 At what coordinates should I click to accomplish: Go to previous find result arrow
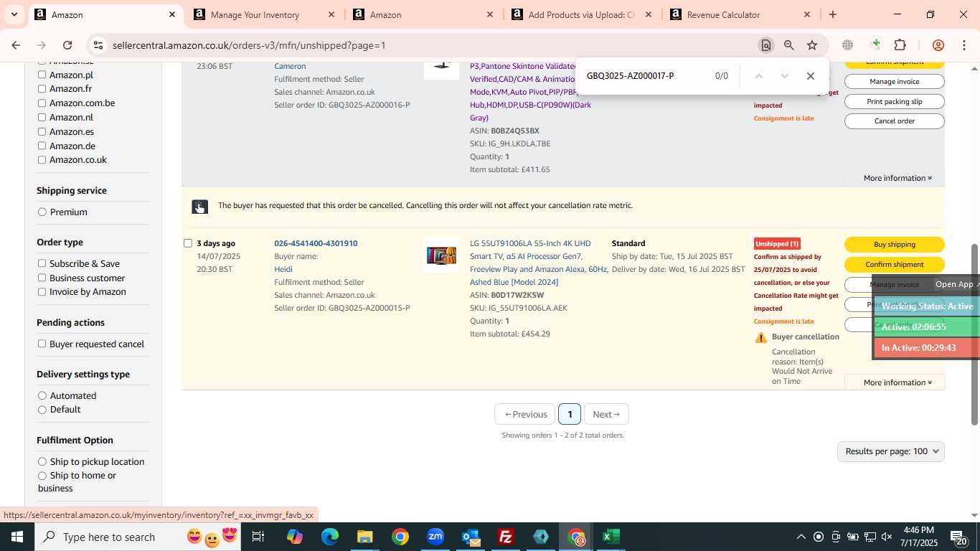tap(758, 76)
